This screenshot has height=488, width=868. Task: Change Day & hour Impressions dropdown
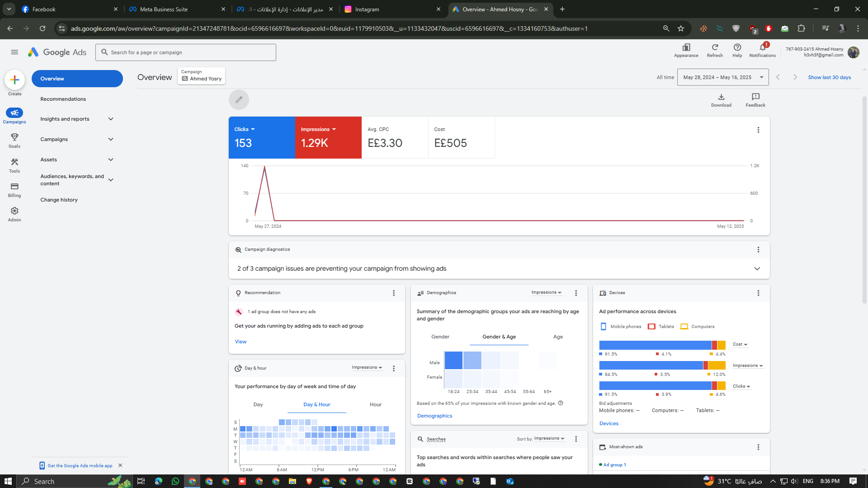point(367,368)
